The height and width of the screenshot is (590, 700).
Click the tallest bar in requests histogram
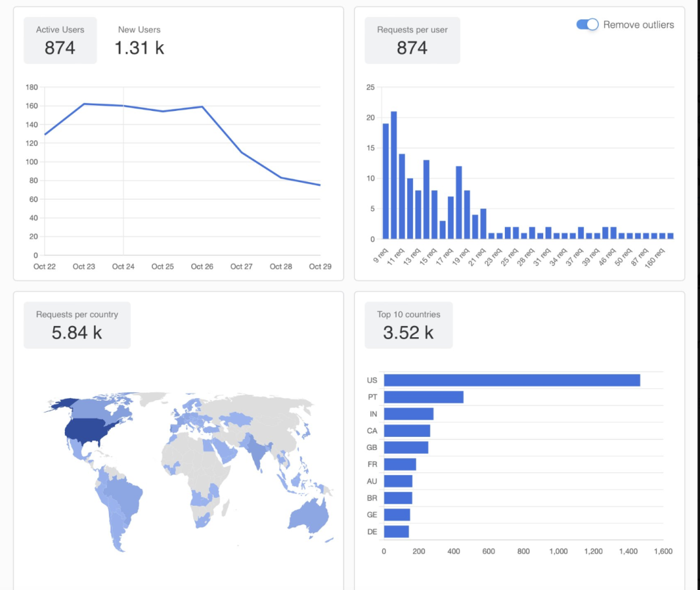click(394, 175)
